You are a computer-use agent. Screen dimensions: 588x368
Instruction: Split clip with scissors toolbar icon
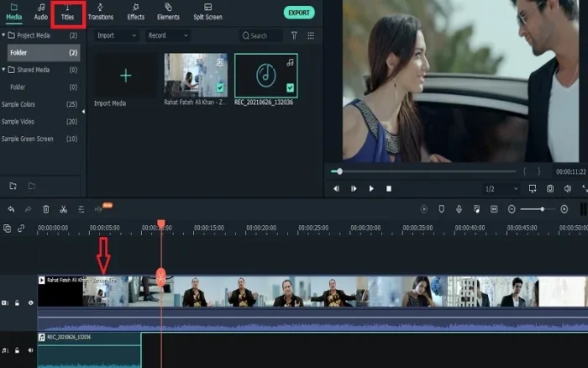coord(63,209)
